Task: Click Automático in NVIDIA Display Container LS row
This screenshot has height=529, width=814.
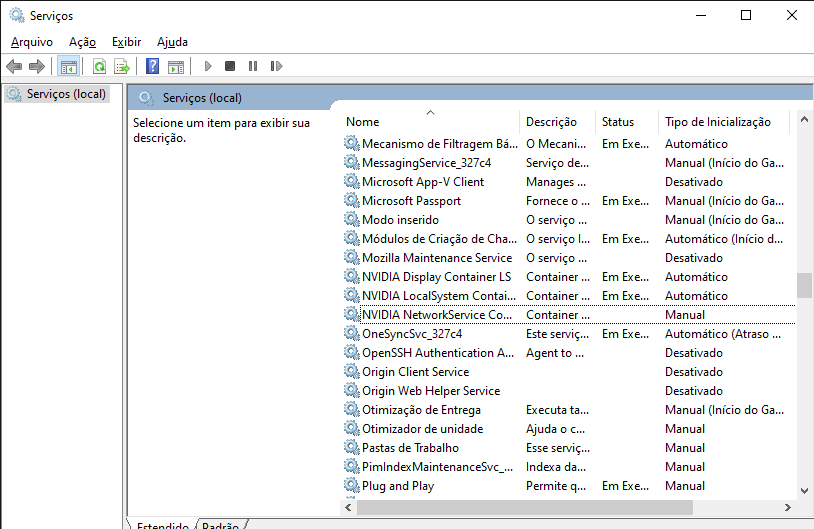Action: 696,277
